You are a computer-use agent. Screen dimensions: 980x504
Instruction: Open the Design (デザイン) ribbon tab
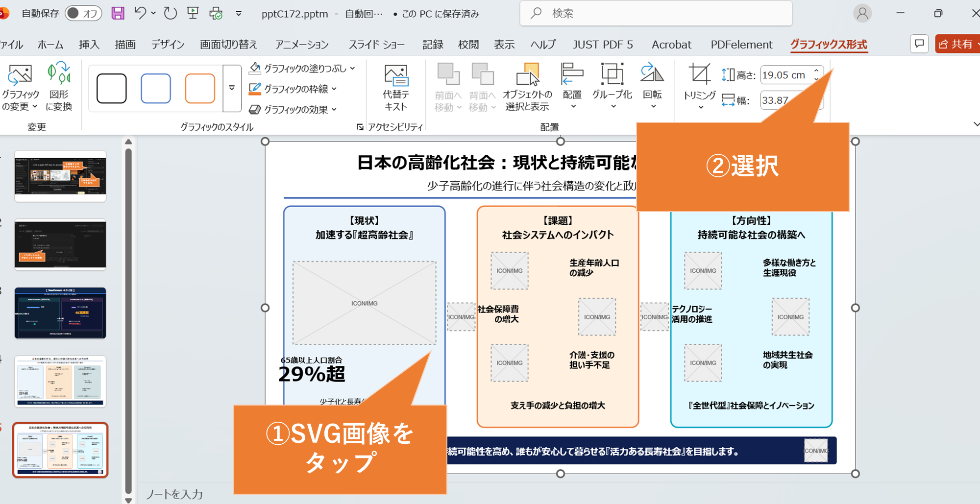click(168, 45)
